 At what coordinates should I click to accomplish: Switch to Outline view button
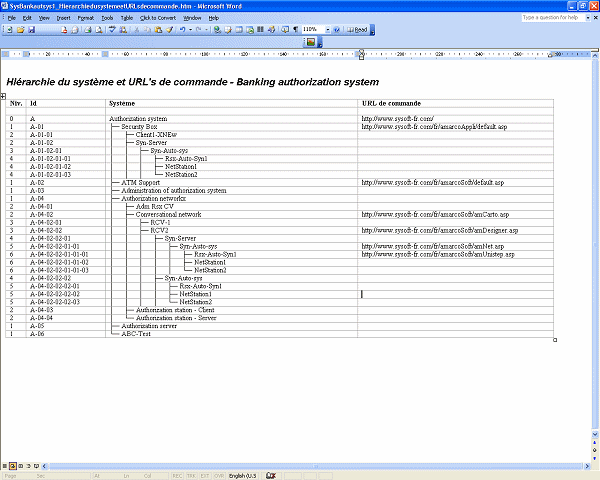[x=28, y=466]
